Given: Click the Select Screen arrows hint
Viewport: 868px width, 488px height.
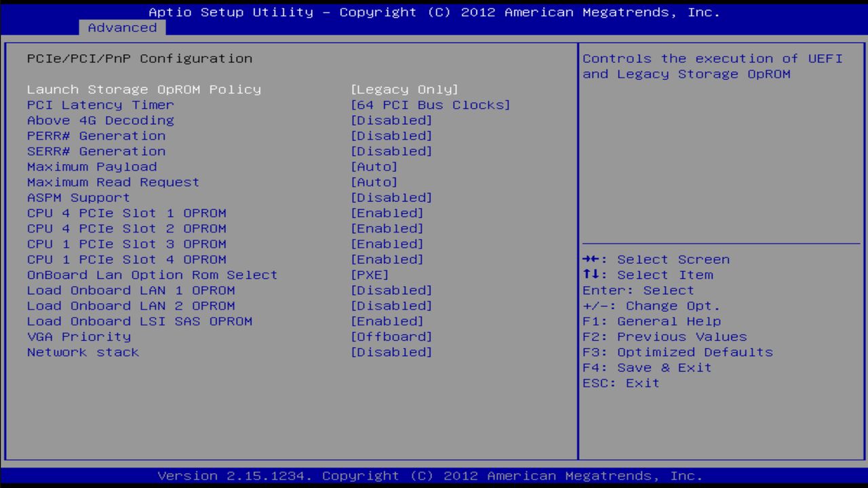Looking at the screenshot, I should click(x=656, y=260).
